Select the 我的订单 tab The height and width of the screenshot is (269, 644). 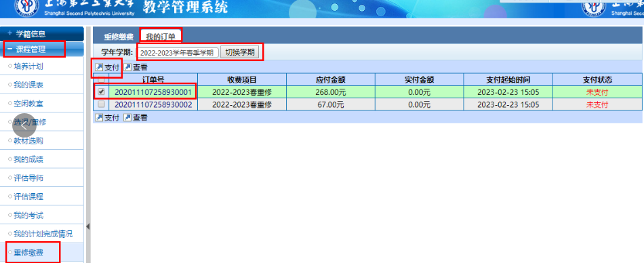161,36
